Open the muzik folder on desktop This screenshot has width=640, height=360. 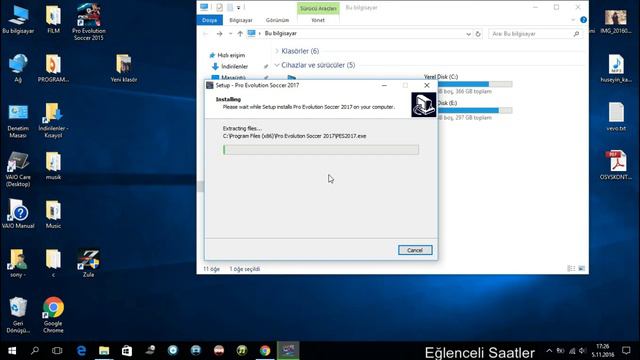[x=53, y=166]
